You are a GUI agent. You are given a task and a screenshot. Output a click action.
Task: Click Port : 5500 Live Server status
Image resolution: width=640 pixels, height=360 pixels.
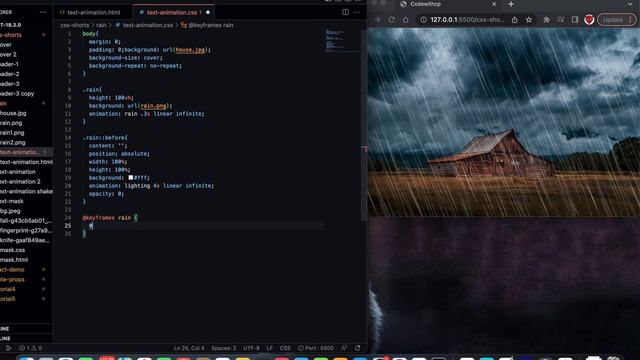[316, 348]
